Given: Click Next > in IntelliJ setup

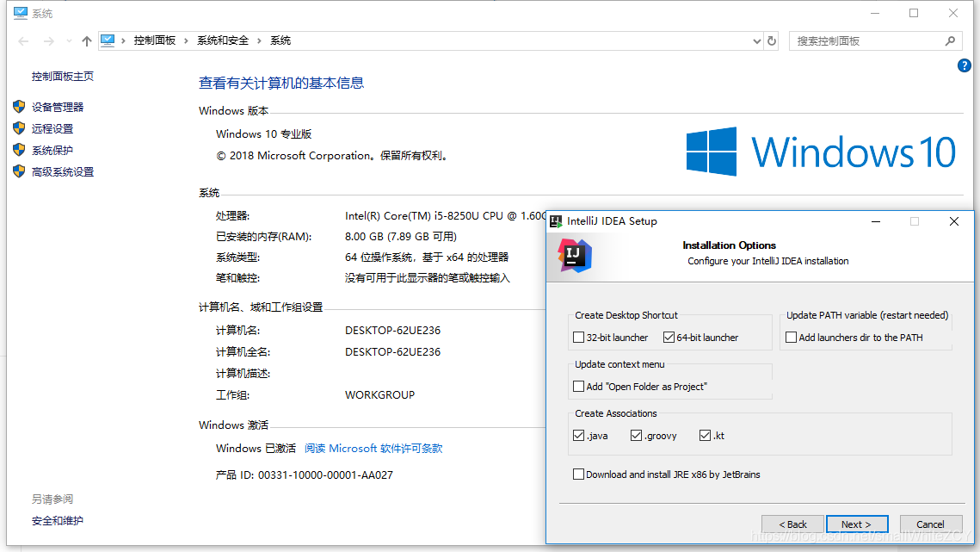Looking at the screenshot, I should pos(857,524).
